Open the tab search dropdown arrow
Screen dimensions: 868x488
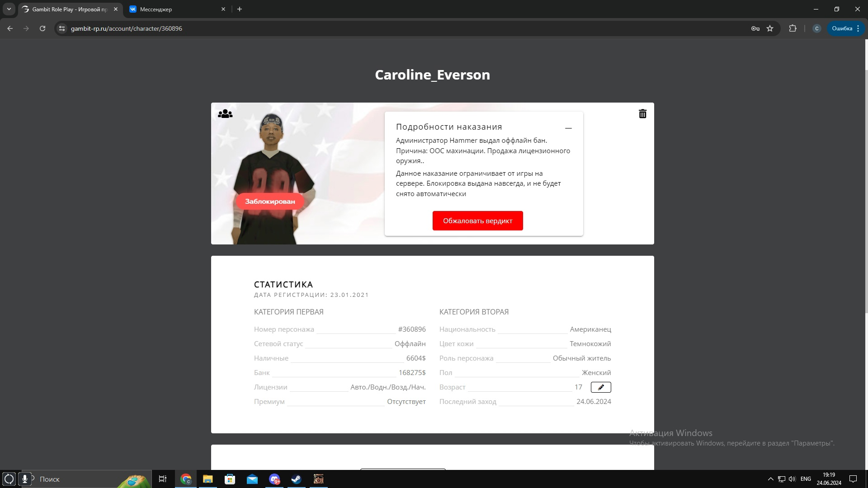pos(9,9)
